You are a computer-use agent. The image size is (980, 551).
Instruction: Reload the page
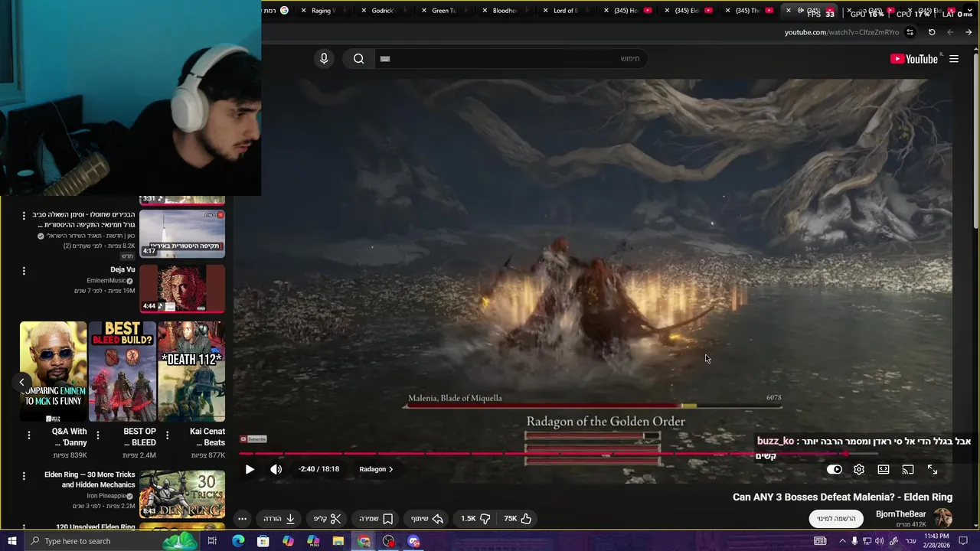(932, 32)
